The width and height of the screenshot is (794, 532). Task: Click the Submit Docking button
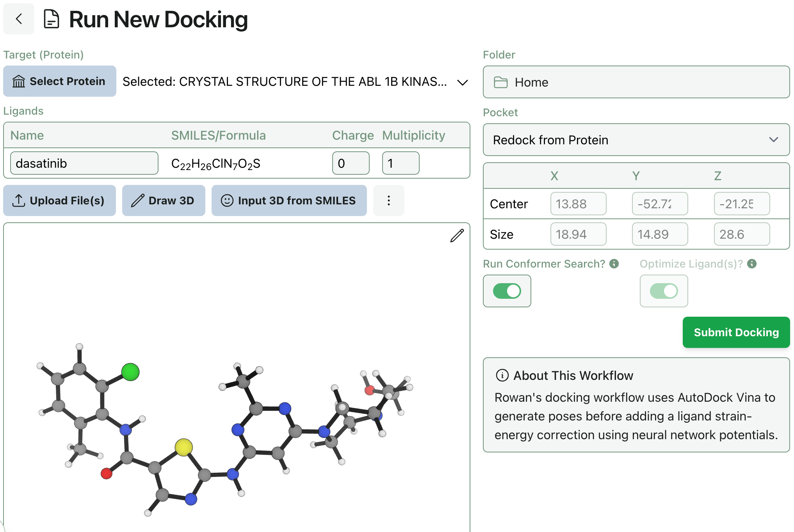point(736,332)
